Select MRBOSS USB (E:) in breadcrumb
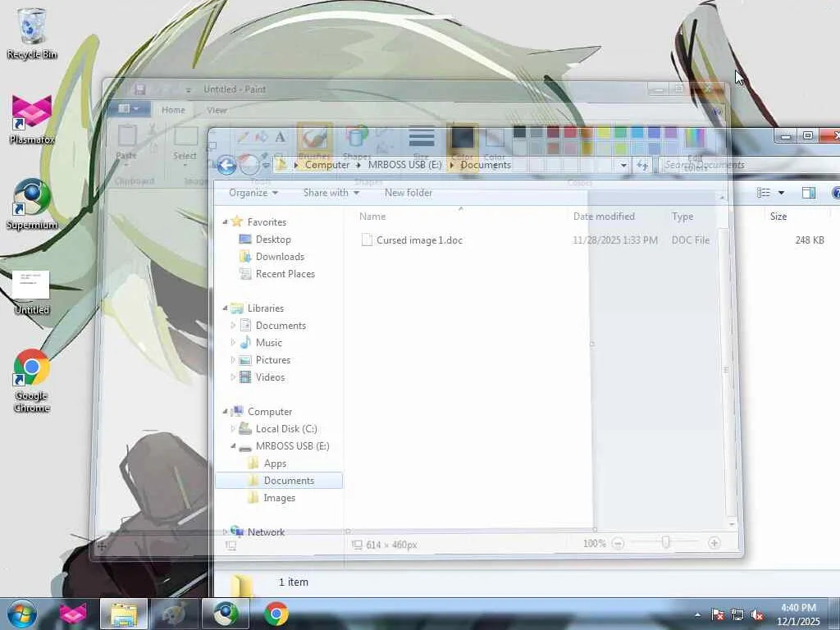Screen dimensions: 840x630 (405, 165)
